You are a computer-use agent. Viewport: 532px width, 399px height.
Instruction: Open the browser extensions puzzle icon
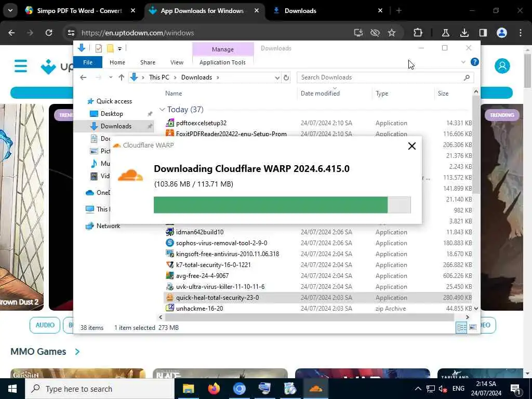pyautogui.click(x=418, y=33)
